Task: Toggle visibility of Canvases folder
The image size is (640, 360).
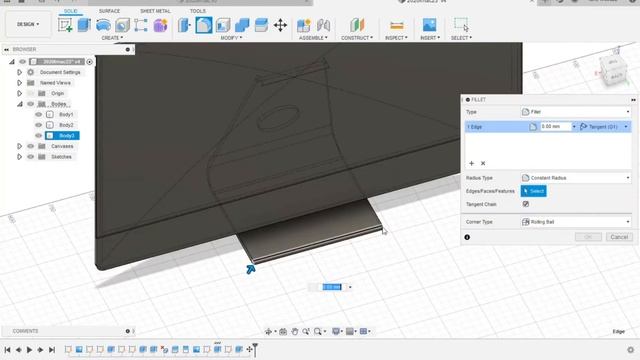Action: 31,146
